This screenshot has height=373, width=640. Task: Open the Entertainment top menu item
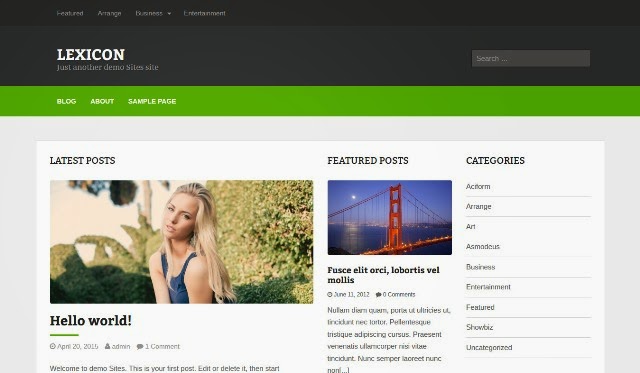(204, 13)
